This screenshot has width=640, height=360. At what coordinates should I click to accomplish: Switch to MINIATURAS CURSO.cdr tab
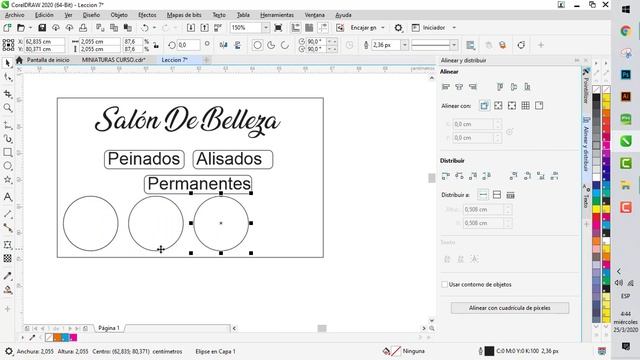click(x=113, y=60)
